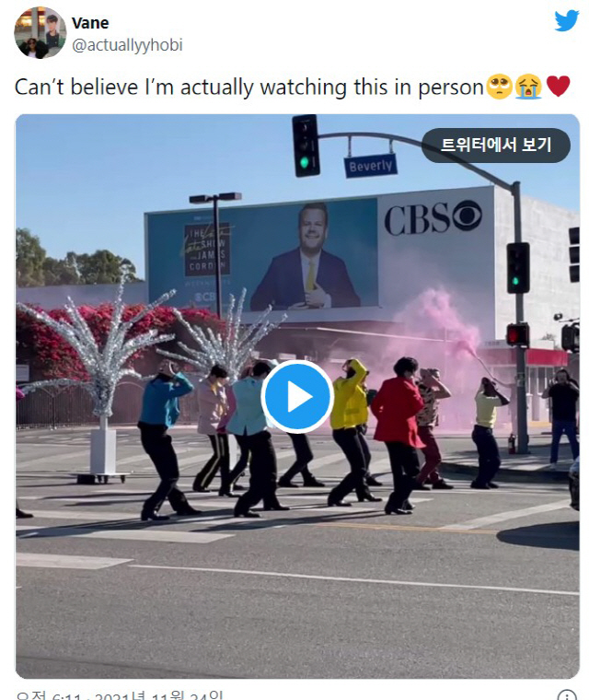The image size is (589, 700).
Task: Click the Beverly street sign in the video
Action: pos(370,166)
